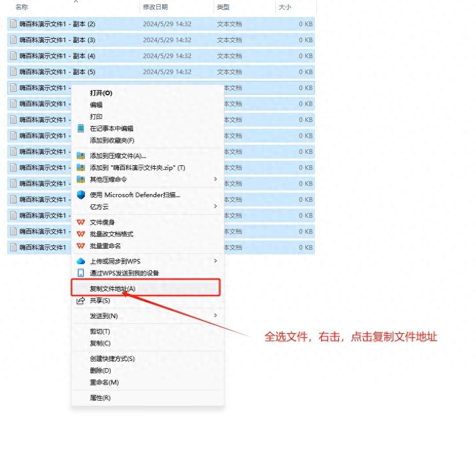Click the file icon of 副本 (5) row

point(13,72)
